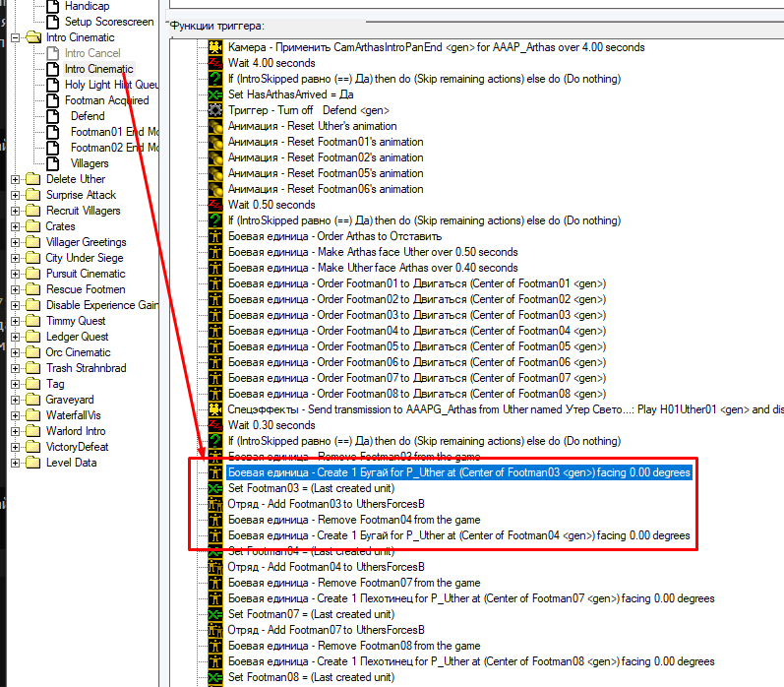Click animation icon for Reset Uther's animation

(x=215, y=126)
